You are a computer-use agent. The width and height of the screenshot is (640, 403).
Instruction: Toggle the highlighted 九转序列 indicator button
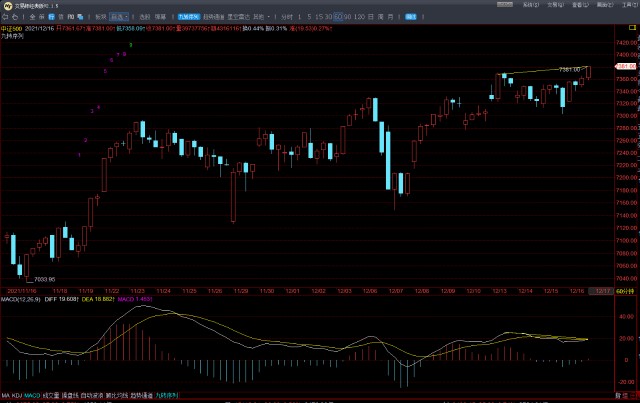[189, 17]
